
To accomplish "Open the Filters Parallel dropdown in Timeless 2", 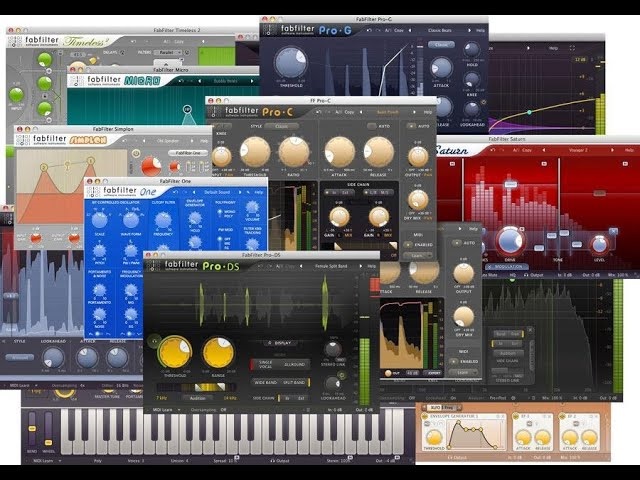I will 168,52.
